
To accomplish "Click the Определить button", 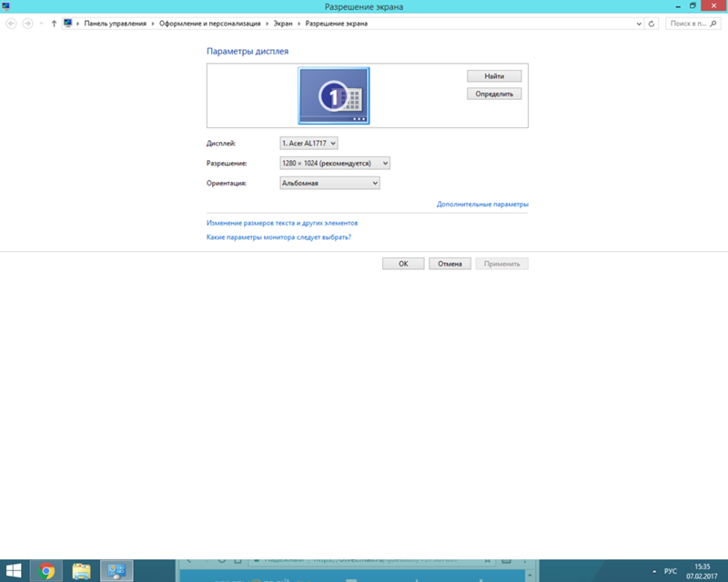I will [494, 94].
